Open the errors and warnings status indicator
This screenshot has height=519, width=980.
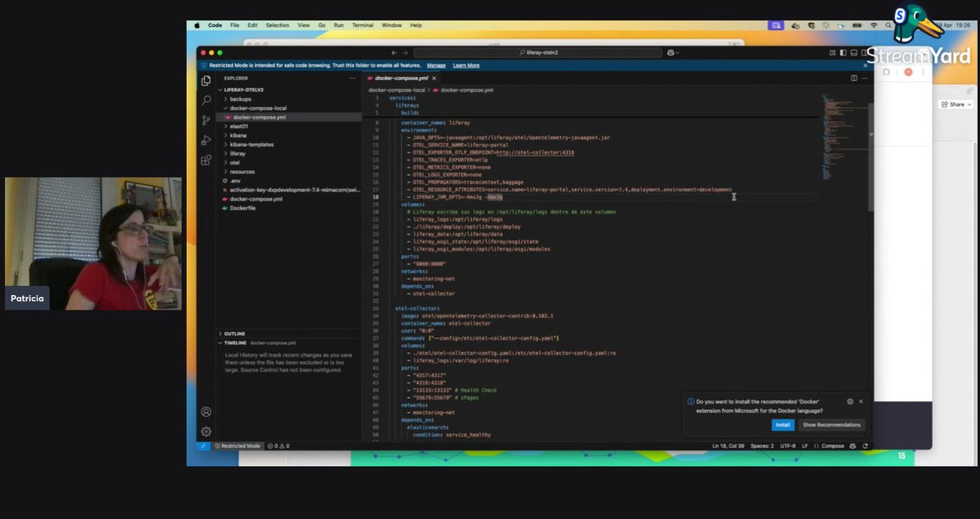pos(278,445)
